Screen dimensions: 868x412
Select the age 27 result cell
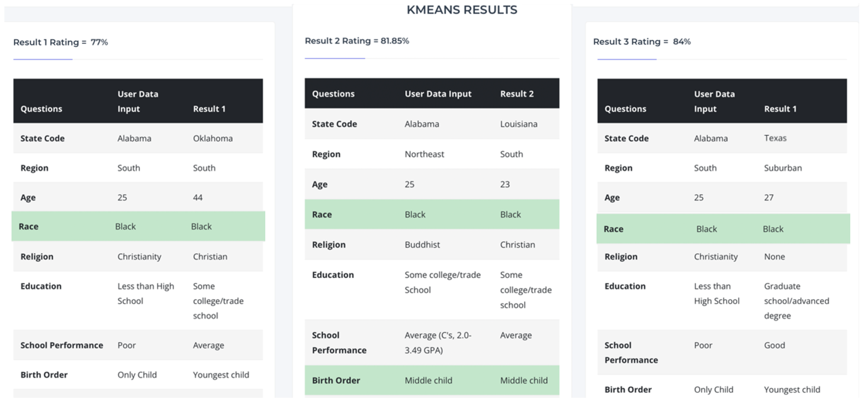769,197
